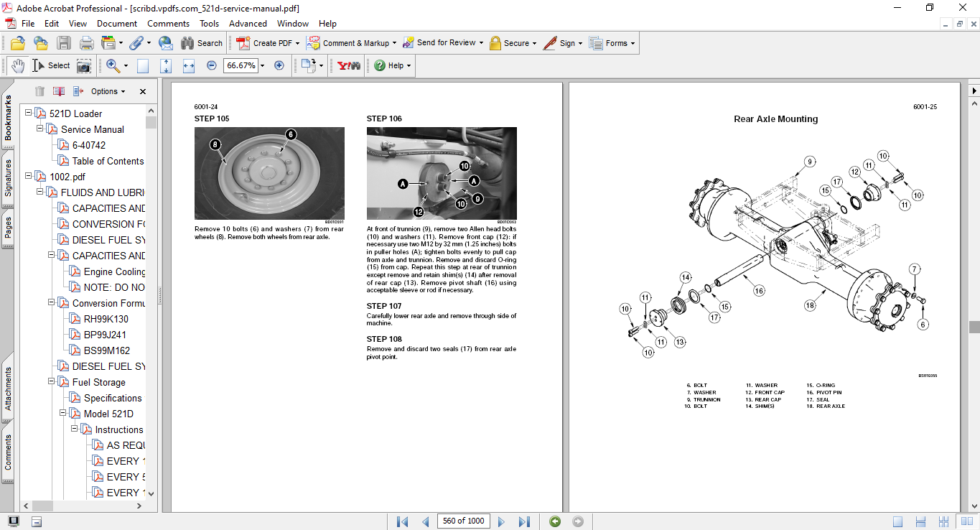Click the page number input field
The height and width of the screenshot is (530, 980).
point(463,521)
